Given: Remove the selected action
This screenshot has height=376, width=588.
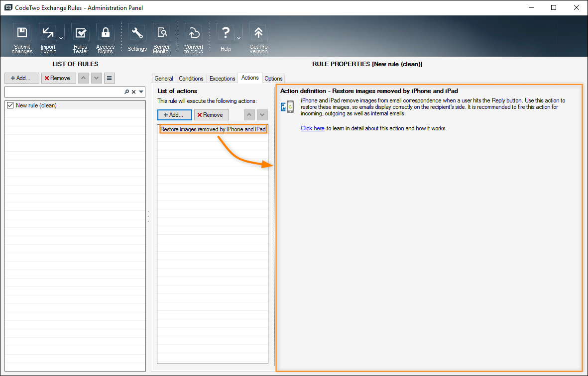Looking at the screenshot, I should tap(212, 114).
